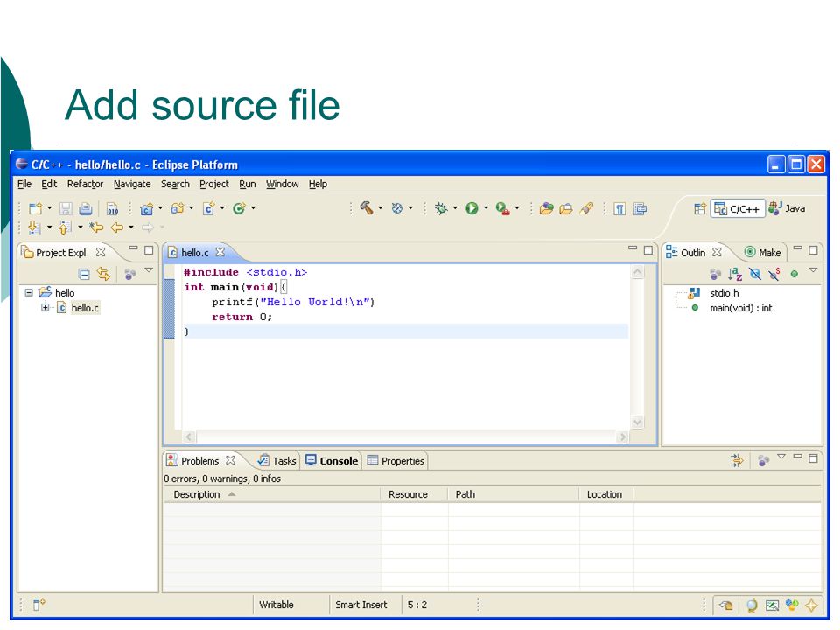The height and width of the screenshot is (630, 840).
Task: Maximize the Project Explorer panel
Action: [x=149, y=249]
